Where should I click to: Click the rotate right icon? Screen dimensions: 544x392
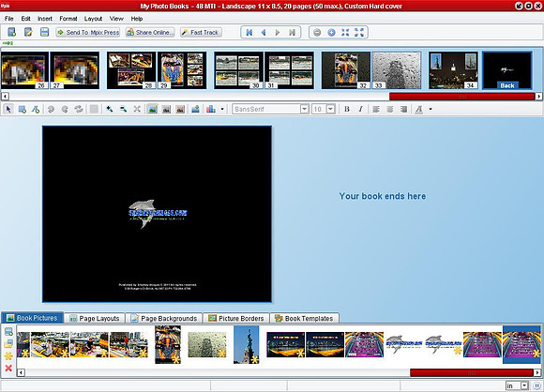click(65, 110)
